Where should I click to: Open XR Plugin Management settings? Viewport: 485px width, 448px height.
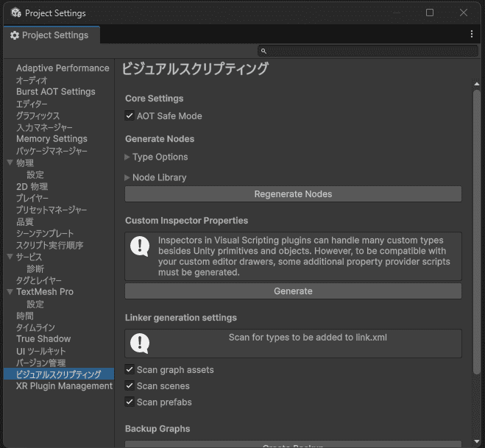(64, 386)
